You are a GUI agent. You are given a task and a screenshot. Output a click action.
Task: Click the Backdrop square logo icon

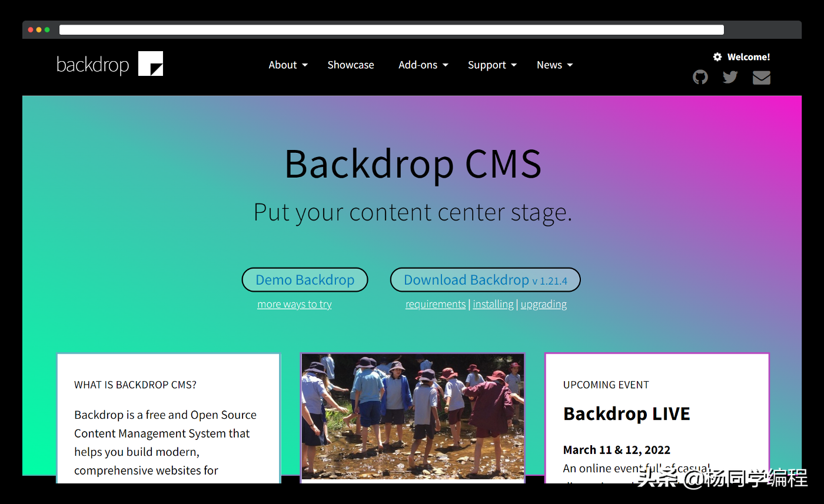pos(151,64)
